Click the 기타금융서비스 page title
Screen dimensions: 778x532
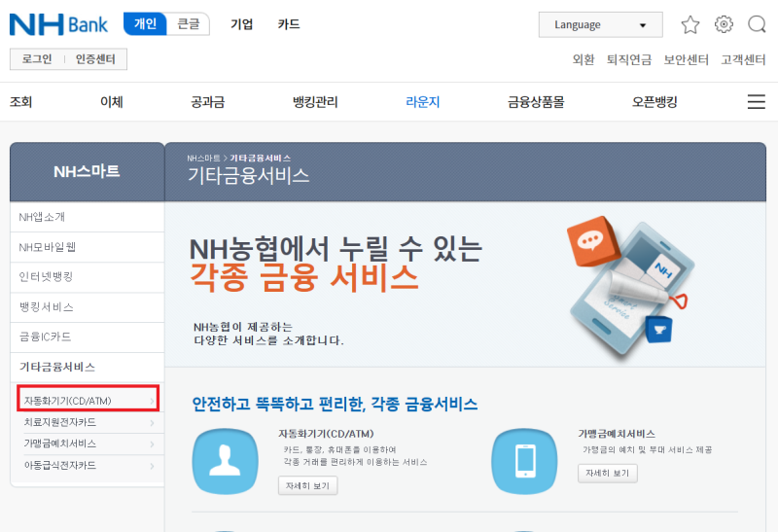tap(249, 176)
